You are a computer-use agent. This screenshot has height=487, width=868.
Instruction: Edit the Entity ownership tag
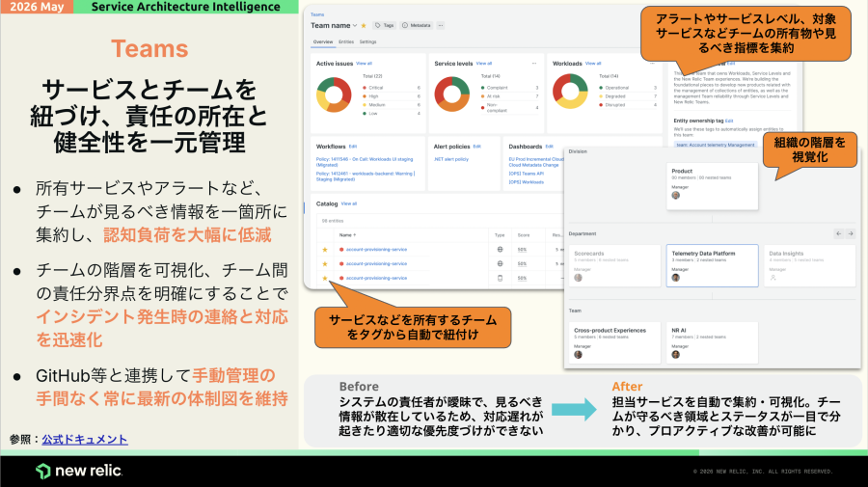[x=729, y=121]
